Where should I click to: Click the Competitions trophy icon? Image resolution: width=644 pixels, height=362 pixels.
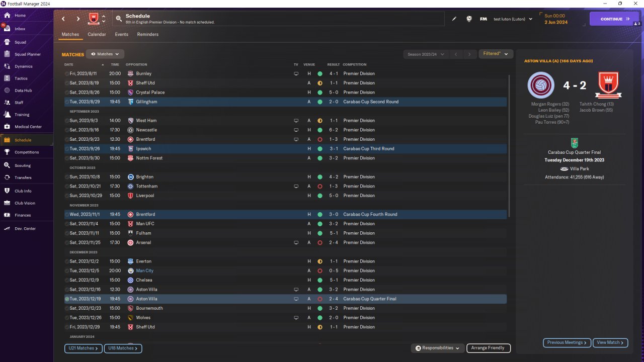click(x=7, y=152)
